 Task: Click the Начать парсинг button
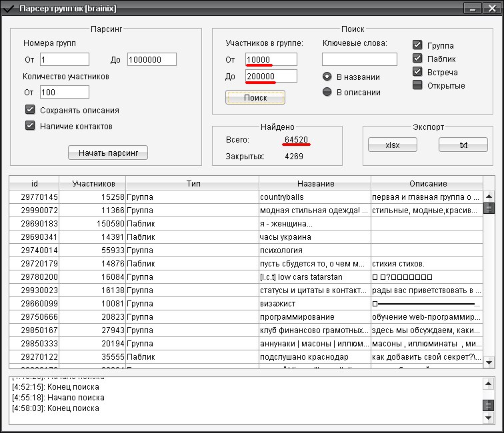tap(108, 153)
